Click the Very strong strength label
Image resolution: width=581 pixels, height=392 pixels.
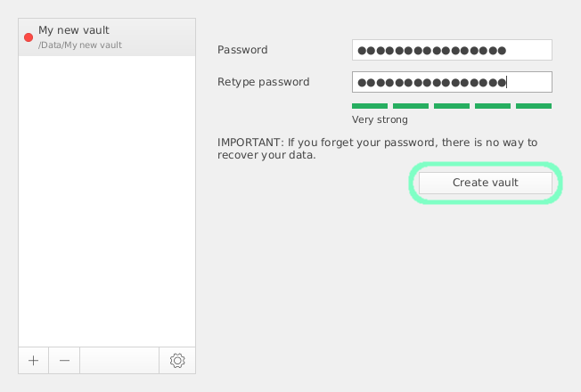380,119
